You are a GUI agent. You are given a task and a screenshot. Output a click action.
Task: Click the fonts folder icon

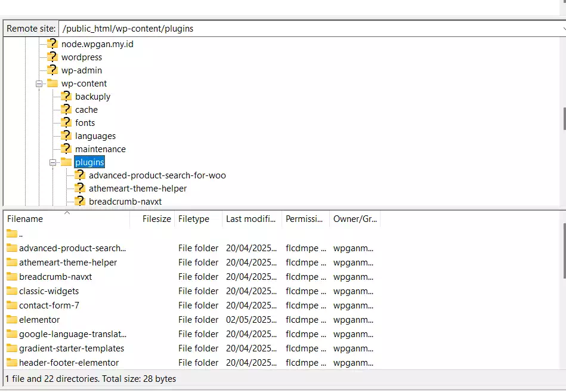[x=66, y=123]
